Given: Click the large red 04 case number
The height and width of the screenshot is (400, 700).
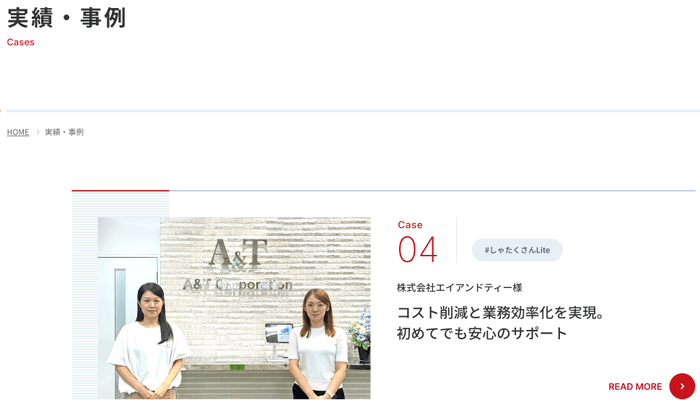Looking at the screenshot, I should pos(417,250).
